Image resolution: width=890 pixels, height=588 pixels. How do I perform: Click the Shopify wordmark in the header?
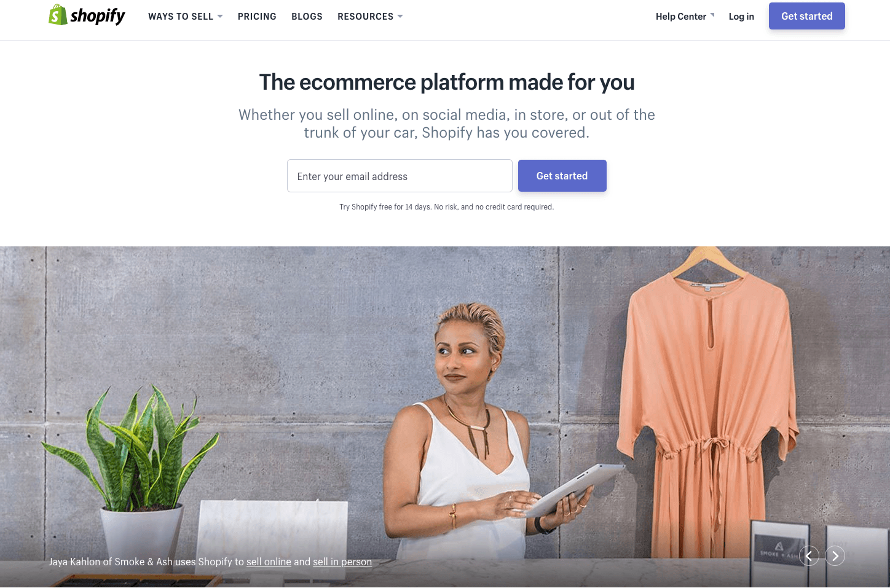click(98, 16)
